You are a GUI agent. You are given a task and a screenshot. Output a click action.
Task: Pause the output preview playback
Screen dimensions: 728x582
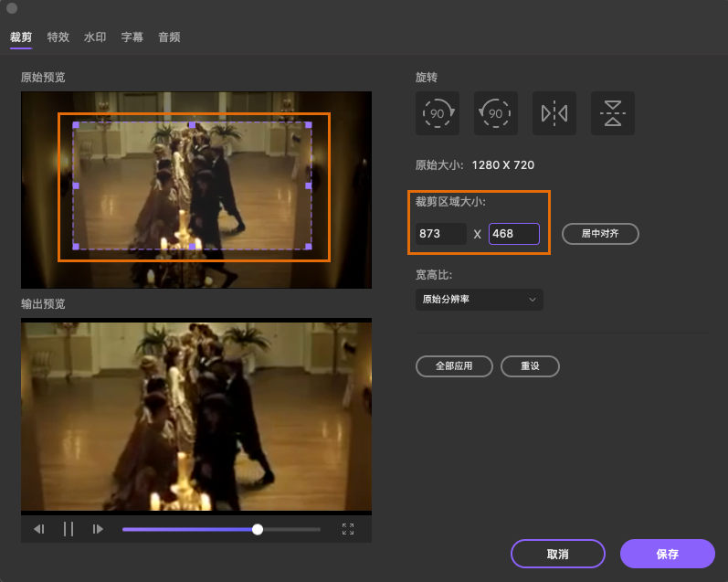point(69,529)
